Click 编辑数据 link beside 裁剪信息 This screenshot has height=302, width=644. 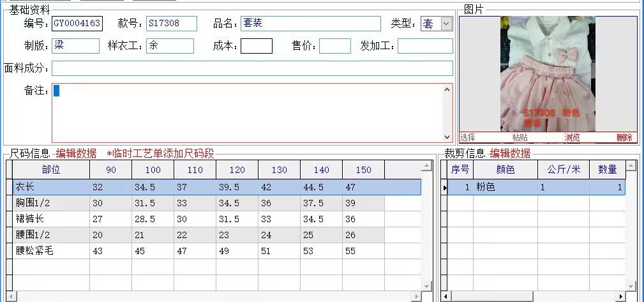point(510,154)
